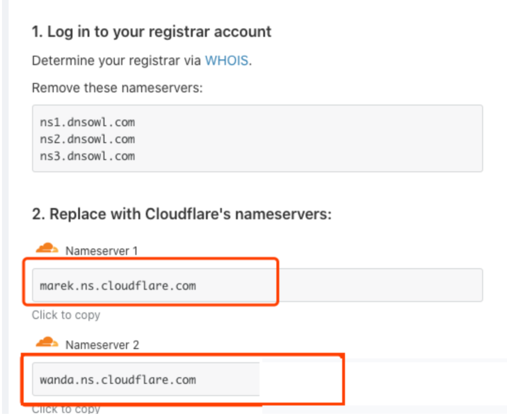Screen dimensions: 507x420
Task: Click the Cloudflare cloud icon beside Nameserver 2
Action: pyautogui.click(x=47, y=342)
